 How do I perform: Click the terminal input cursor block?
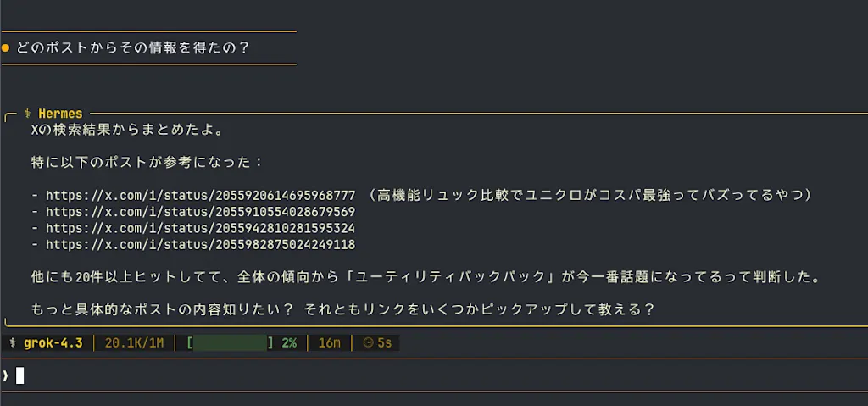[20, 375]
